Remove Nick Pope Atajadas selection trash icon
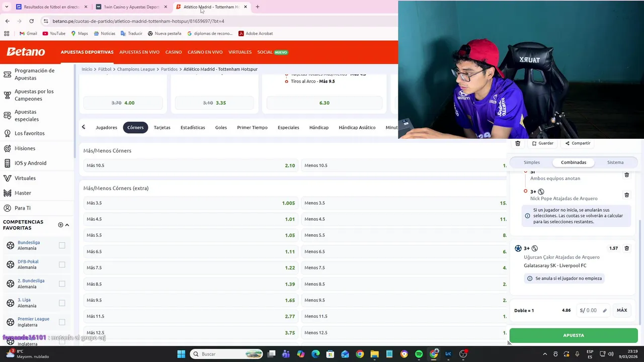 pyautogui.click(x=626, y=195)
